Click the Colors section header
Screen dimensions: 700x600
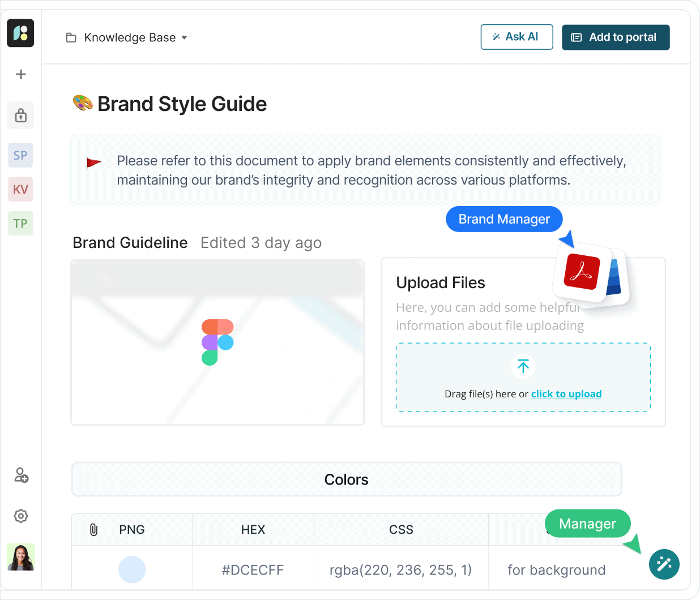[347, 479]
